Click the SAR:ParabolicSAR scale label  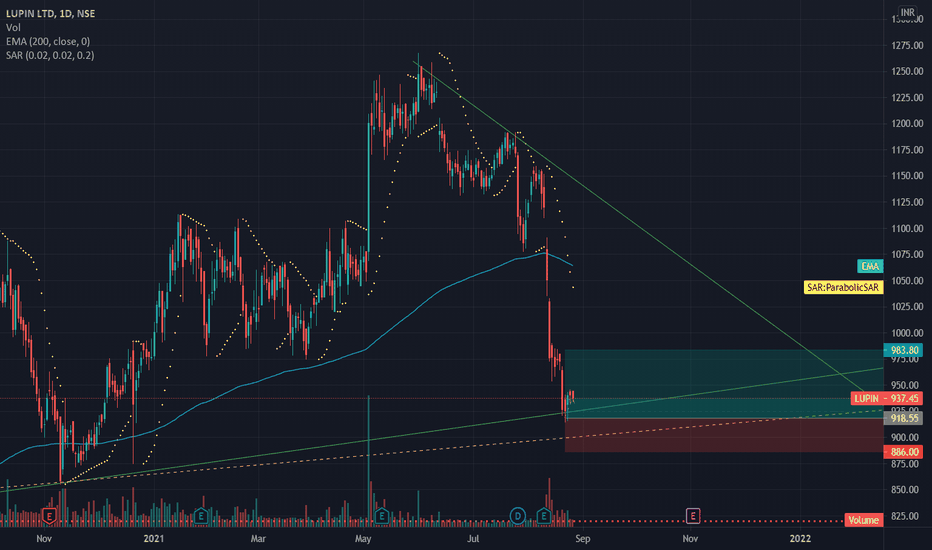pos(843,287)
